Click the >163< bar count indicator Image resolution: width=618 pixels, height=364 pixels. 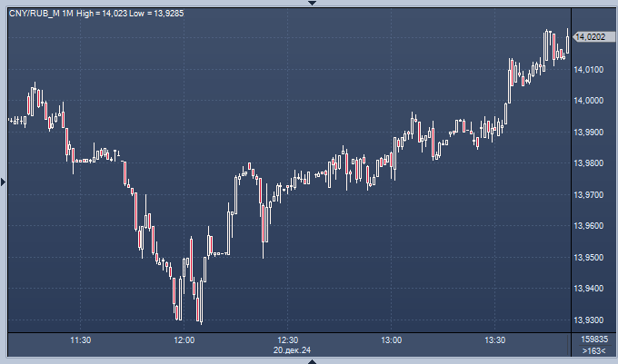click(593, 349)
